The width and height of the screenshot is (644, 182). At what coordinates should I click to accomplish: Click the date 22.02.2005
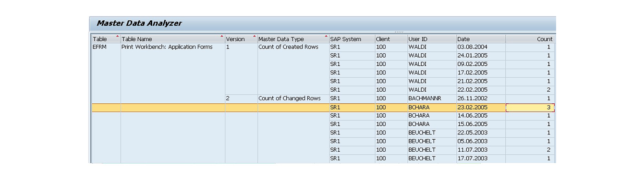point(481,90)
